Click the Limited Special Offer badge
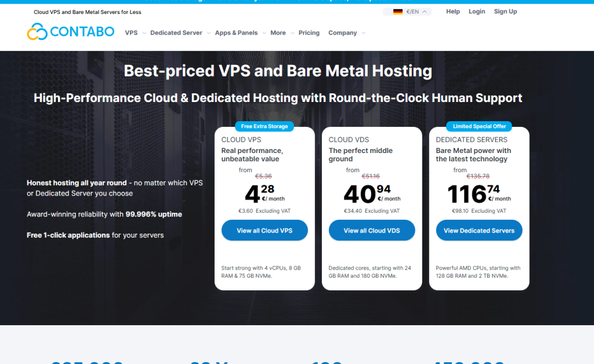594x364 pixels. [x=479, y=126]
